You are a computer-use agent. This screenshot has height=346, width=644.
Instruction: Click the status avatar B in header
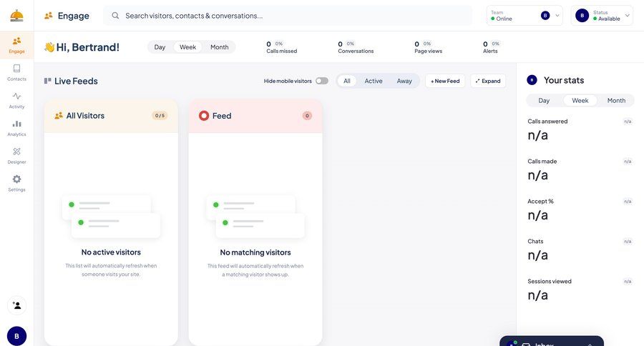pyautogui.click(x=582, y=16)
